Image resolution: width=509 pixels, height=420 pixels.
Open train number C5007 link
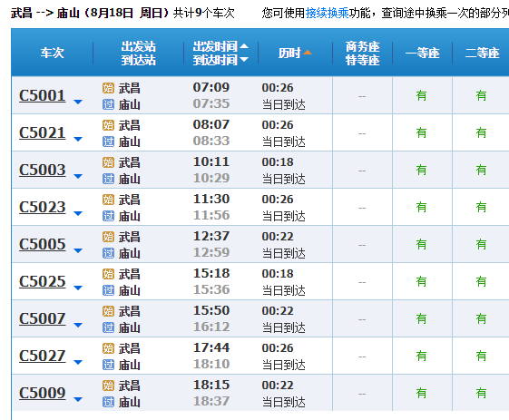(x=43, y=318)
